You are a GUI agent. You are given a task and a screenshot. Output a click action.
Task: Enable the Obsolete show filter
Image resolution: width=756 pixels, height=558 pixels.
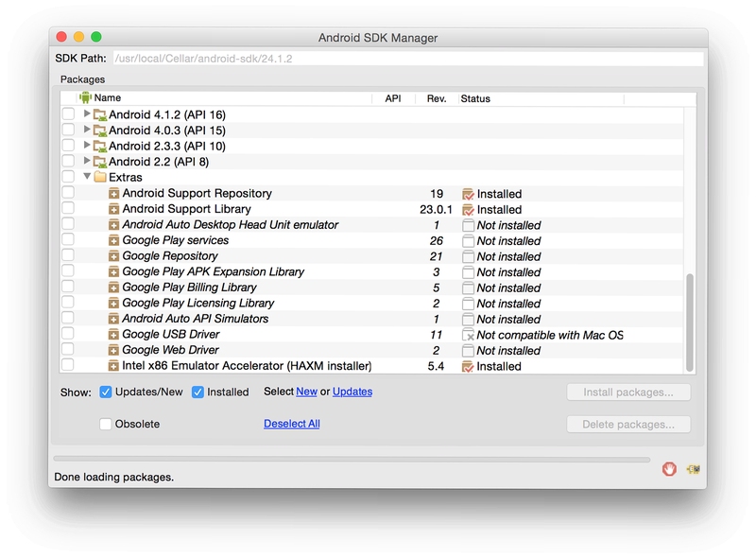click(106, 424)
